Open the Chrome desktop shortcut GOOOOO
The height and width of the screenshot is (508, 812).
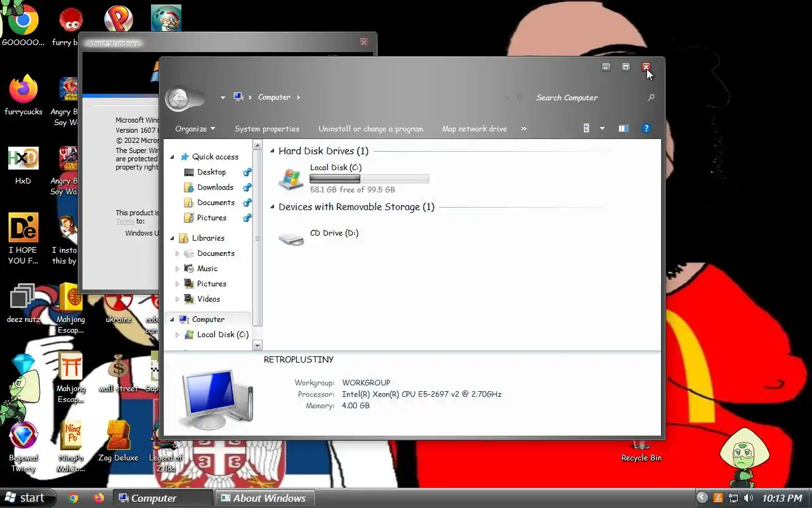point(23,25)
